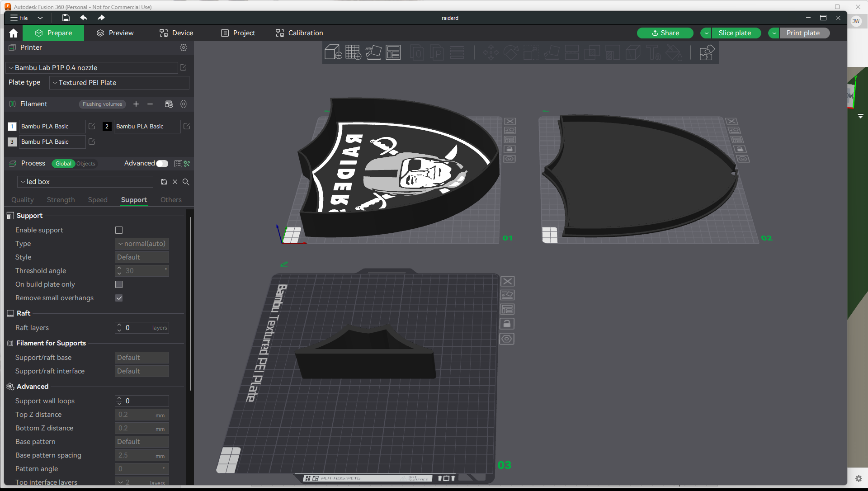Search process settings with the magnifier
Screen dimensions: 868x491
(x=186, y=182)
